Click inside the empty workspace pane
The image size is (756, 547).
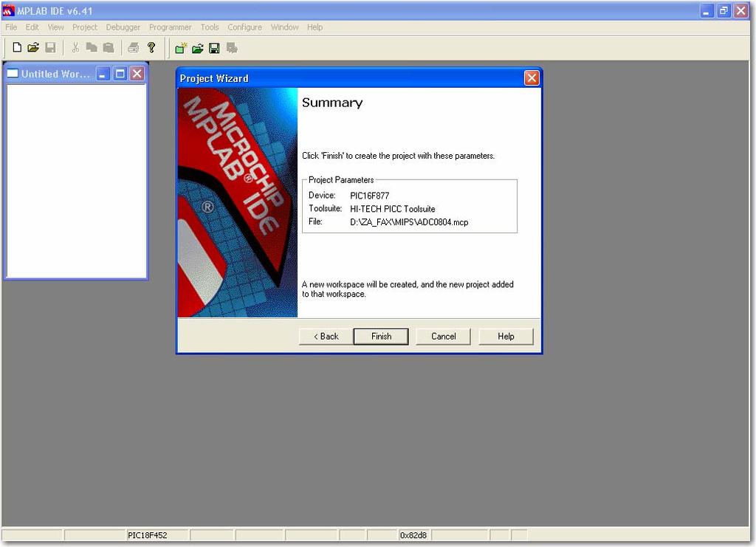[x=76, y=181]
